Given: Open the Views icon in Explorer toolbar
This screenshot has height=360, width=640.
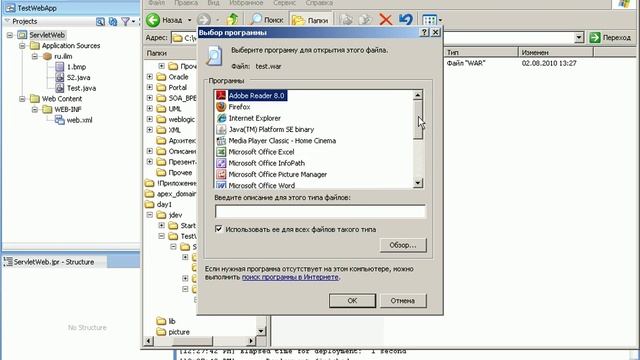Looking at the screenshot, I should [429, 20].
